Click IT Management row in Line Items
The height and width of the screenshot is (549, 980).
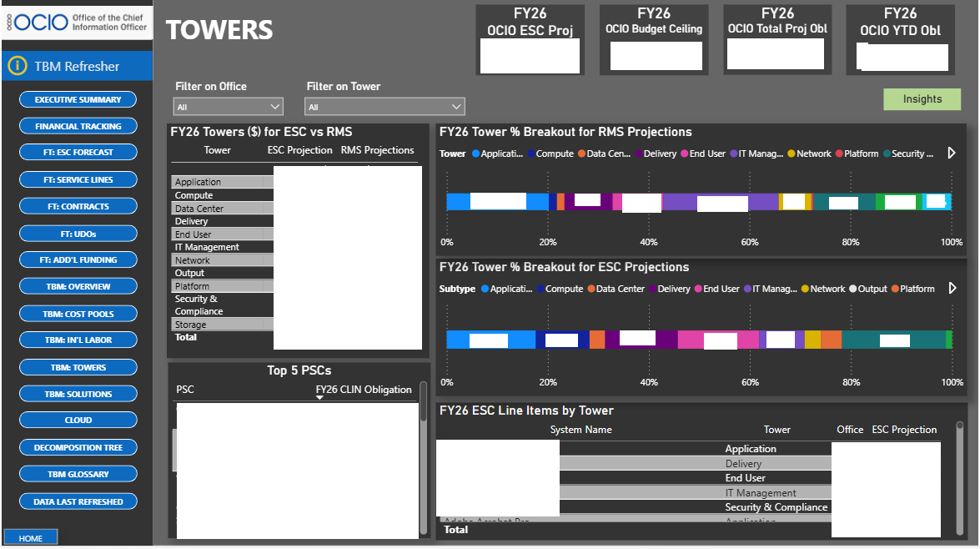click(x=696, y=493)
